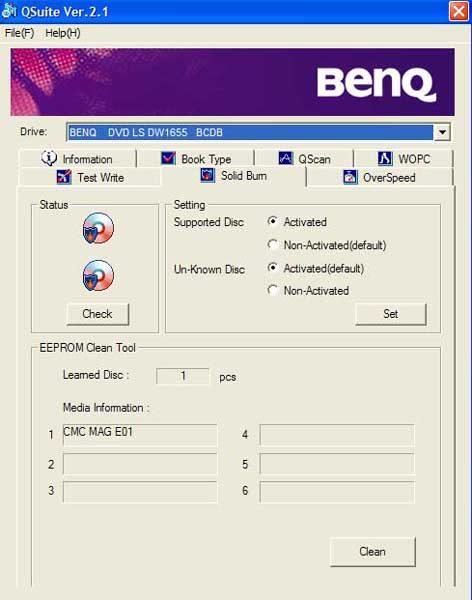Screen dimensions: 472x600
Task: Click the Clean button
Action: point(372,552)
